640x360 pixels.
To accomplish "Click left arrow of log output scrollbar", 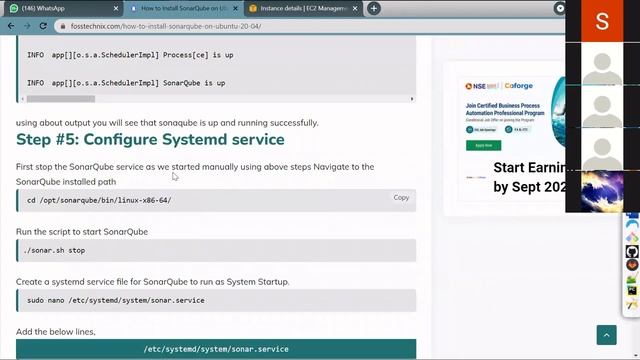I will tap(22, 99).
